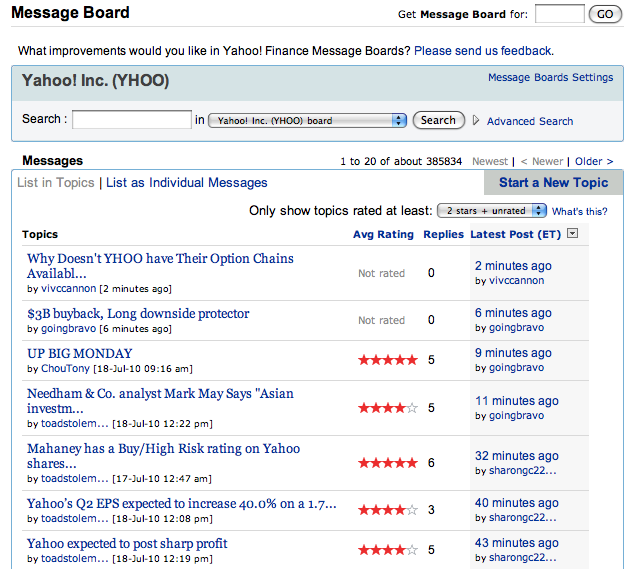Open the 2 minutes ago latest post

[x=513, y=266]
